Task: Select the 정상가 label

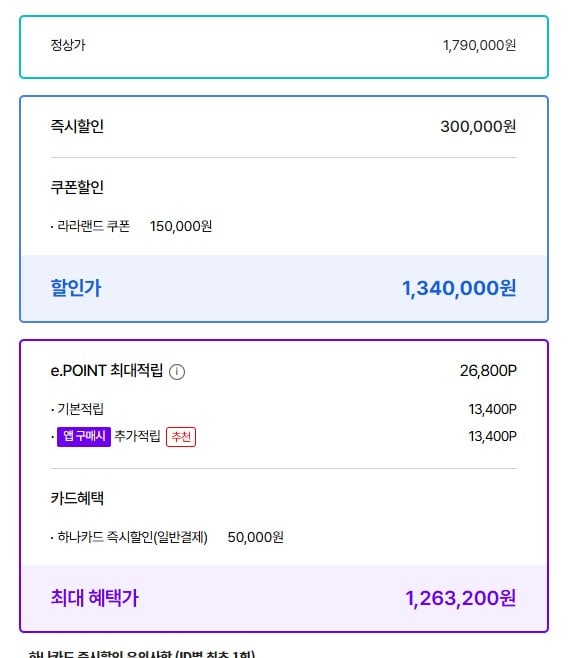Action: click(x=68, y=45)
